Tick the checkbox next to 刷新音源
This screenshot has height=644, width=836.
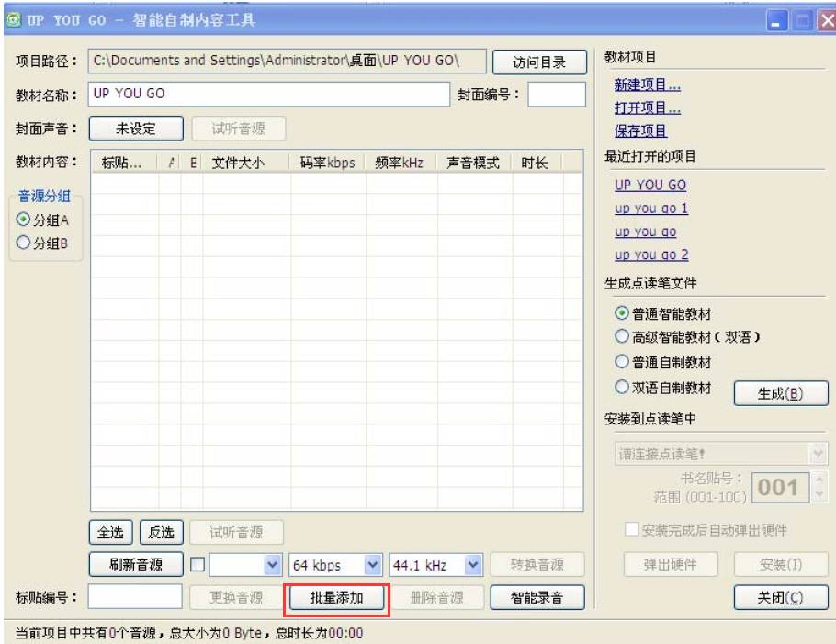point(198,565)
